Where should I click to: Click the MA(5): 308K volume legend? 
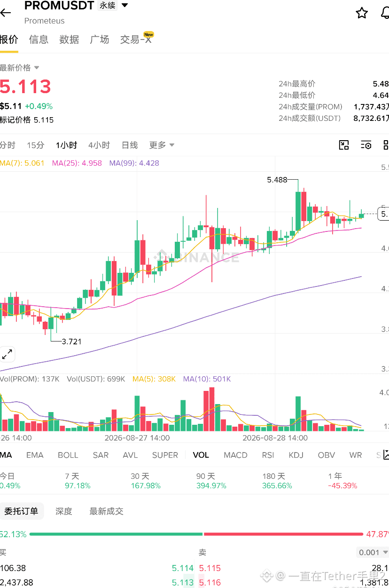(154, 379)
